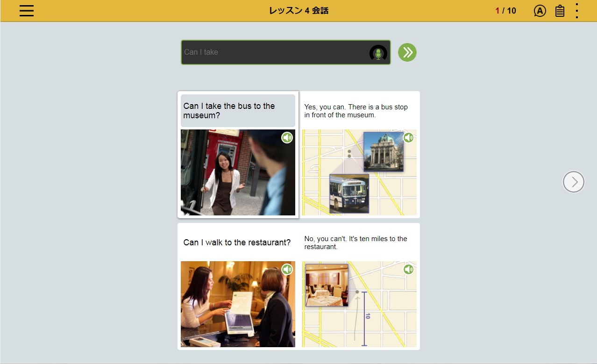
Task: Play audio for the hotel desk photo
Action: (x=287, y=269)
